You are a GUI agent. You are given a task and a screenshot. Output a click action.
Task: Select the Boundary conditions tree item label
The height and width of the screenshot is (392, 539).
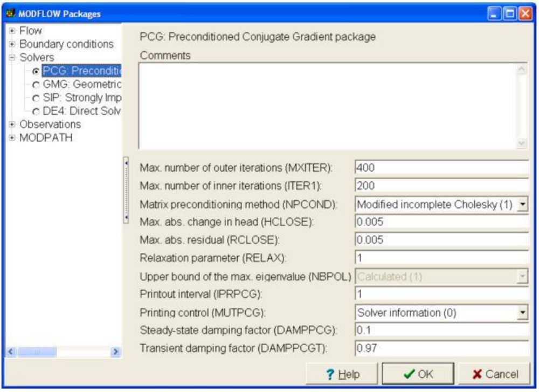click(x=66, y=44)
